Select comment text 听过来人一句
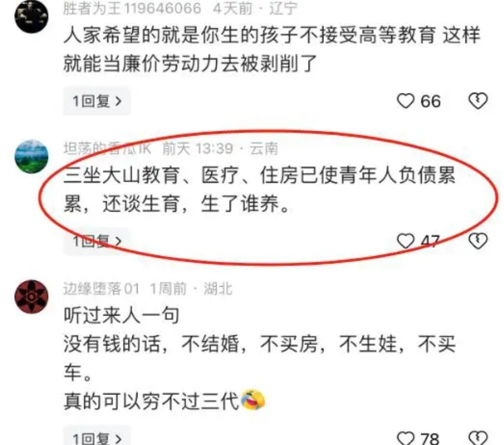Viewport: 504px width, 445px height. click(x=121, y=315)
